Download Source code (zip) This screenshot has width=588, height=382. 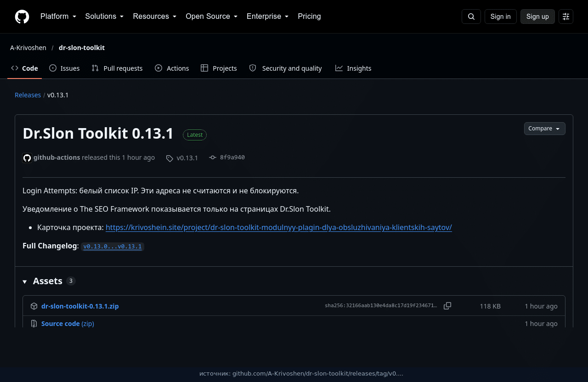(x=68, y=324)
